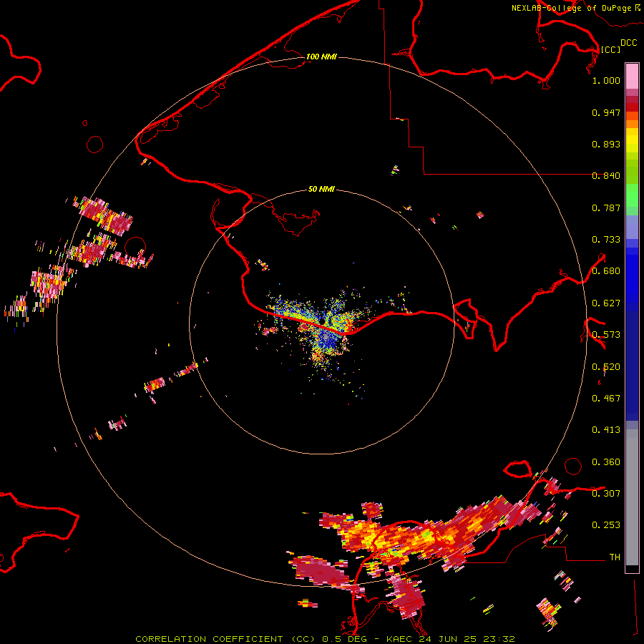Pick the gray segment of color bar
The image size is (644, 644).
tap(632, 497)
